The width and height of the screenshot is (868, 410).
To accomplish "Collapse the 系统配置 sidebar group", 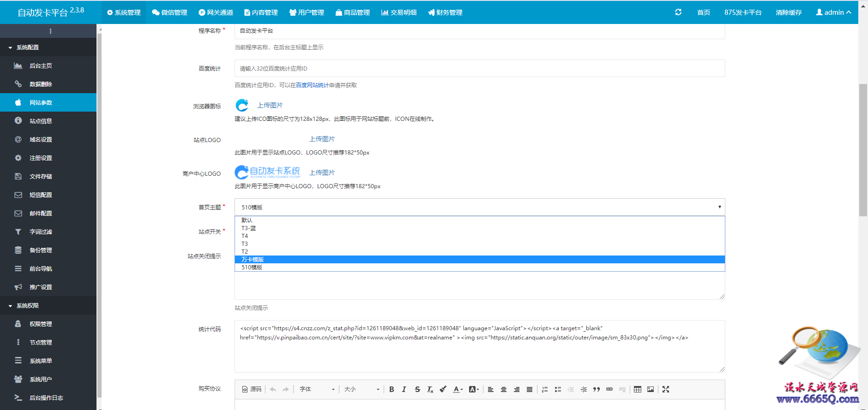I will tap(48, 47).
